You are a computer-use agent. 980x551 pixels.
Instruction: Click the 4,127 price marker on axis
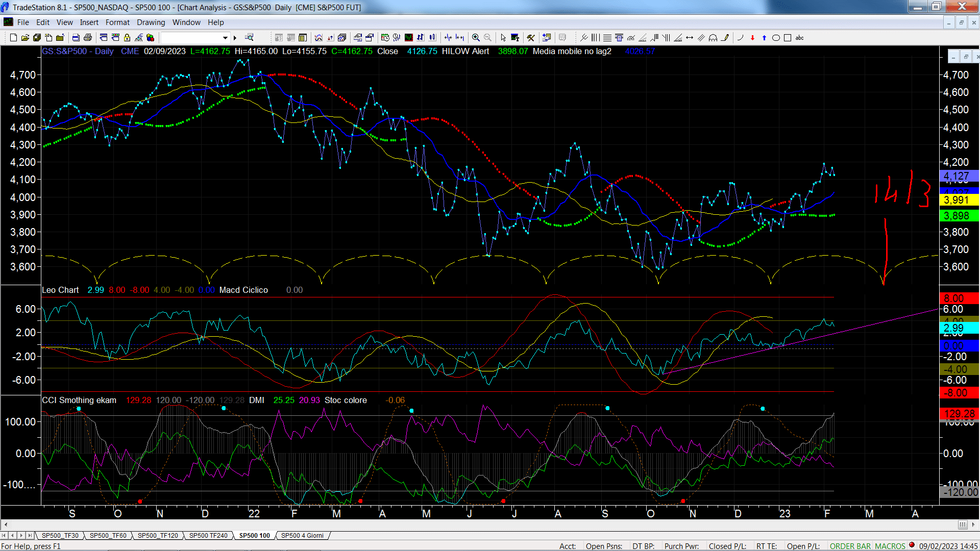tap(959, 176)
